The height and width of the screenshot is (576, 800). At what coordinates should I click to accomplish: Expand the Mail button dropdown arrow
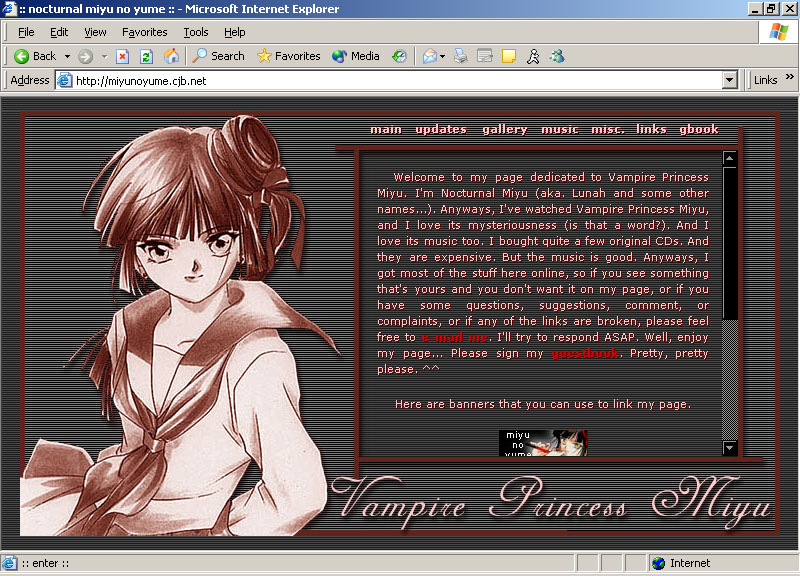pos(442,56)
